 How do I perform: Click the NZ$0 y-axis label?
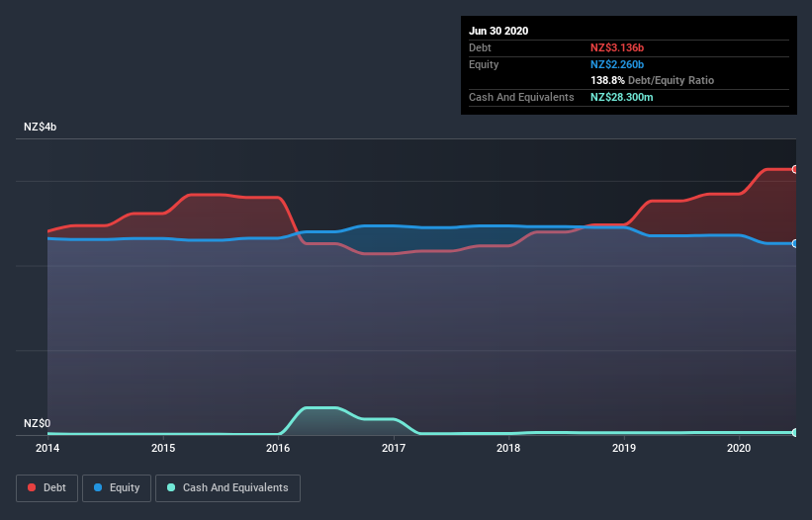tap(38, 424)
